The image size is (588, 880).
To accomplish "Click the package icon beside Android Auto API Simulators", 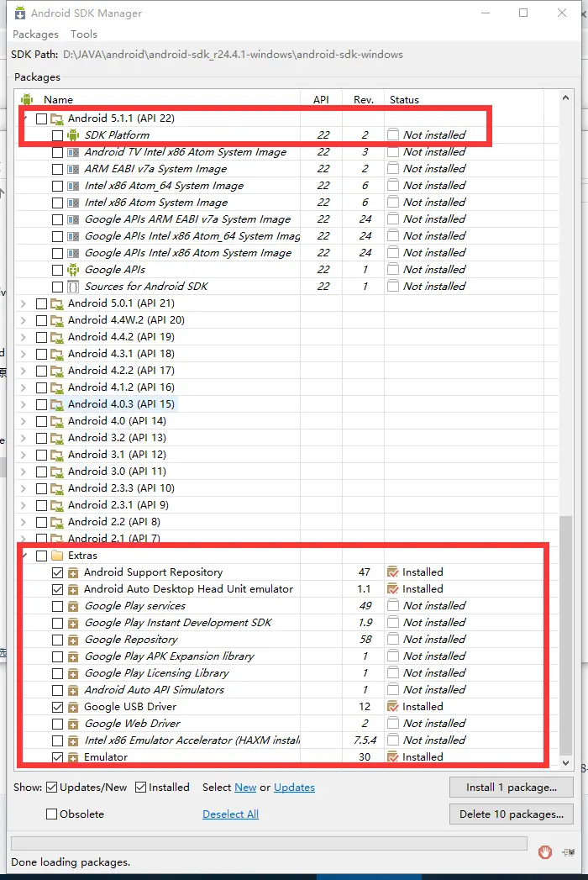I will 73,690.
